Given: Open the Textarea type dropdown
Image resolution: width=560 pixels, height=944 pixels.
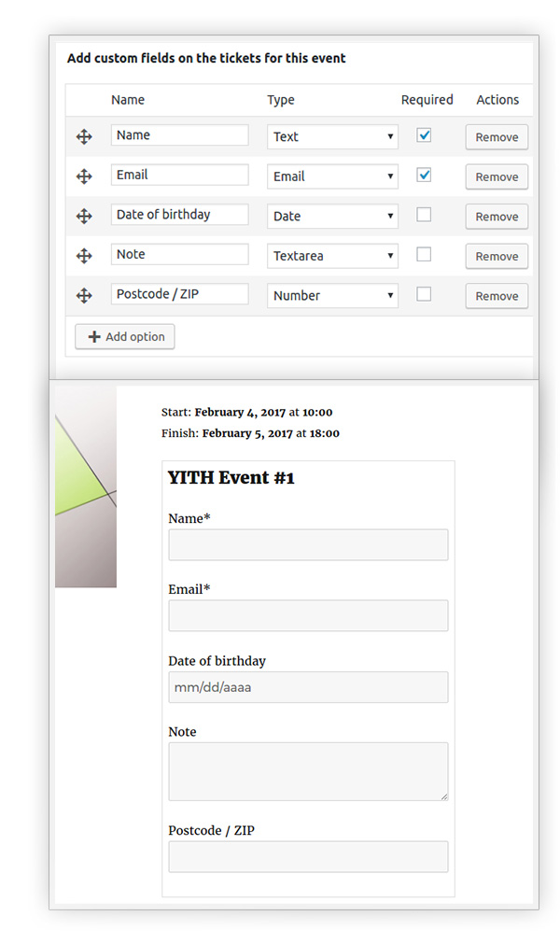Looking at the screenshot, I should click(x=332, y=256).
